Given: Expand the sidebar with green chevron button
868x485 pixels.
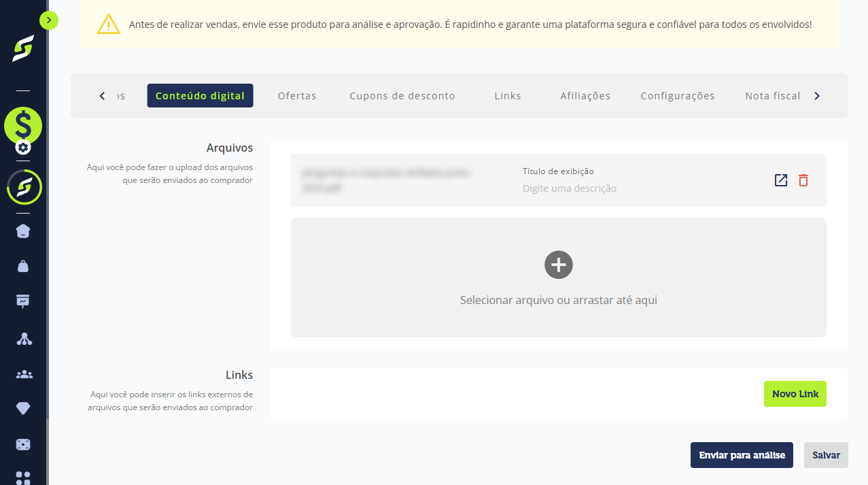Looking at the screenshot, I should coord(49,20).
